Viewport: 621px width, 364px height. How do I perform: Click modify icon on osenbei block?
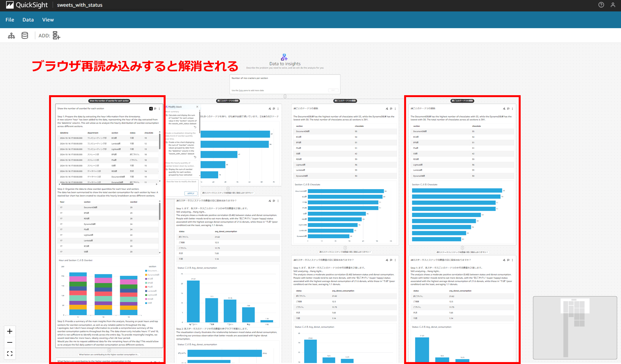tap(151, 109)
